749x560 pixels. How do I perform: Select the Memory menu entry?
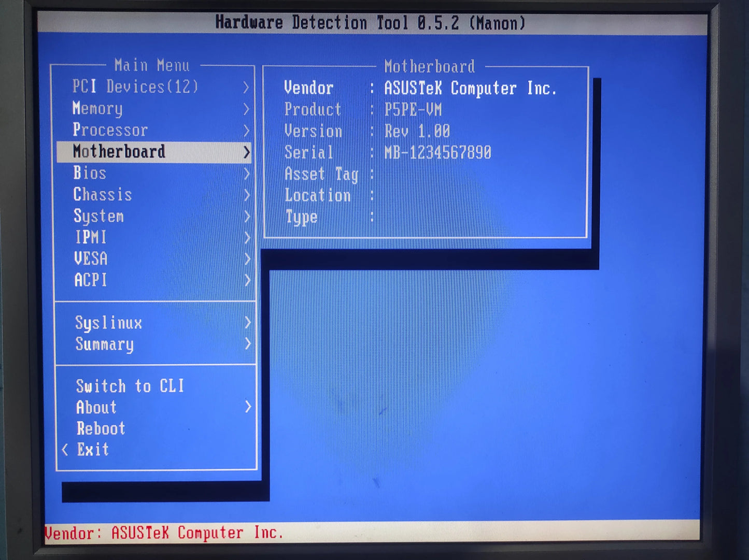coord(153,108)
